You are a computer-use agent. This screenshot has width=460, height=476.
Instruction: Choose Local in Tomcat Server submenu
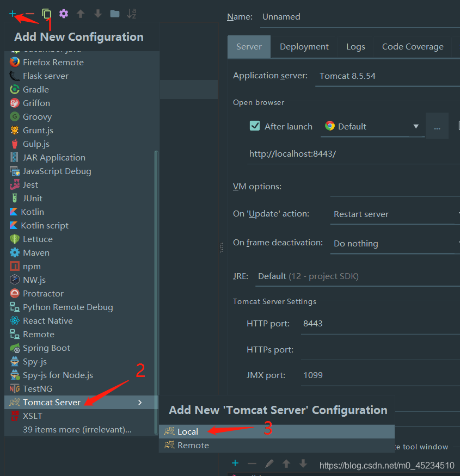click(x=277, y=431)
